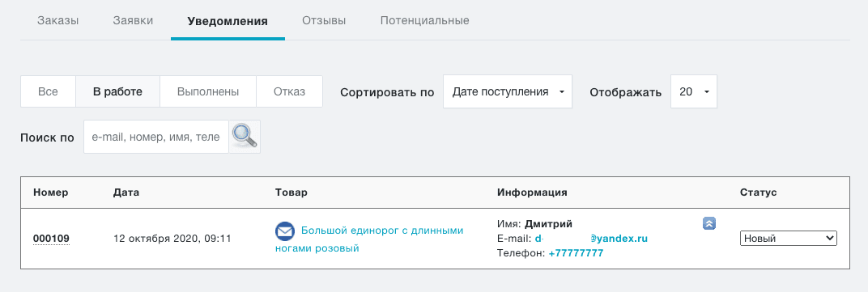
Task: Click phone number +77777777 link
Action: click(x=576, y=253)
